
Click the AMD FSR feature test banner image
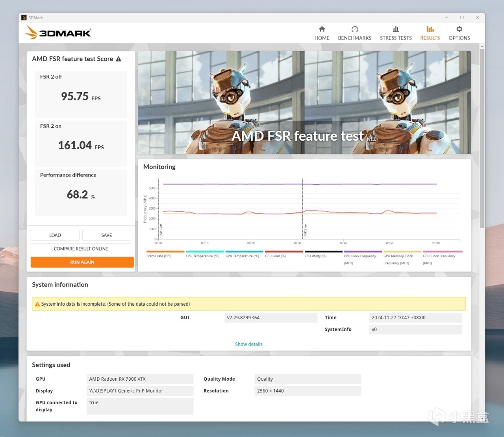click(304, 102)
